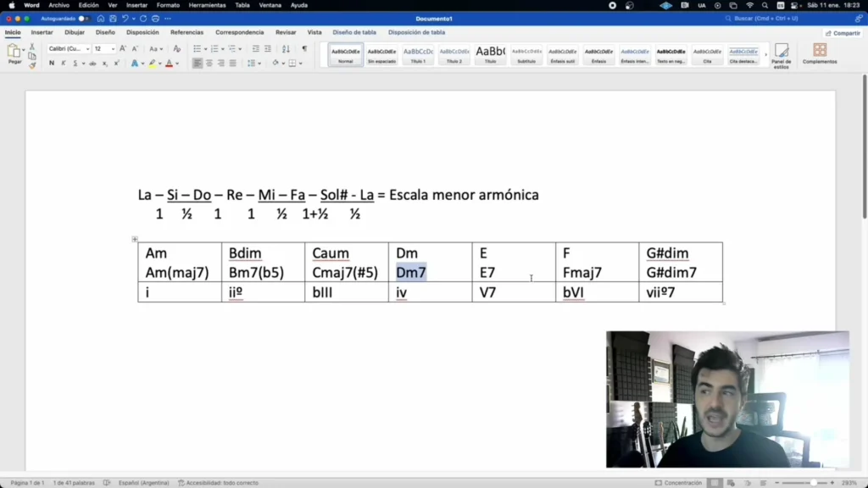
Task: Expand multilevel list dropdown arrow
Action: coord(240,49)
